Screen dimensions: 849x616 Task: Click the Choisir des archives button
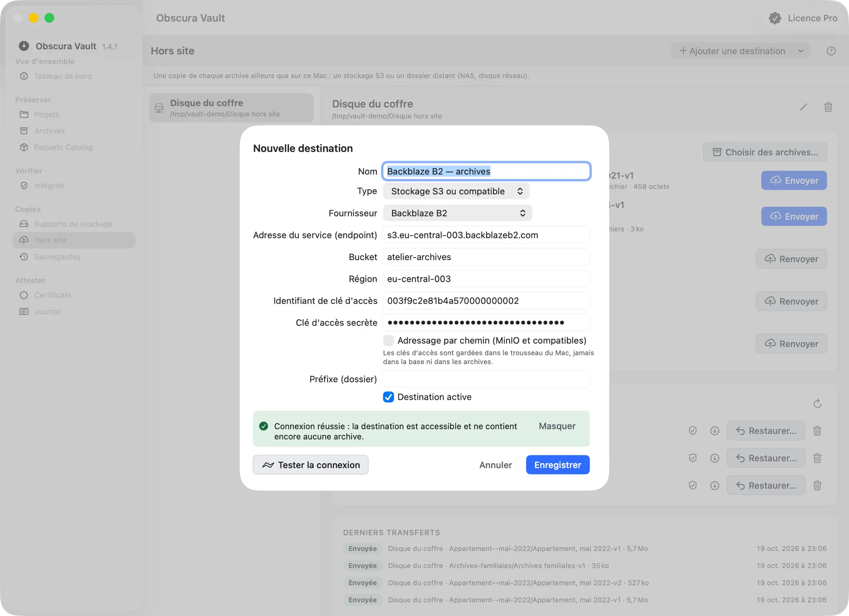[765, 152]
